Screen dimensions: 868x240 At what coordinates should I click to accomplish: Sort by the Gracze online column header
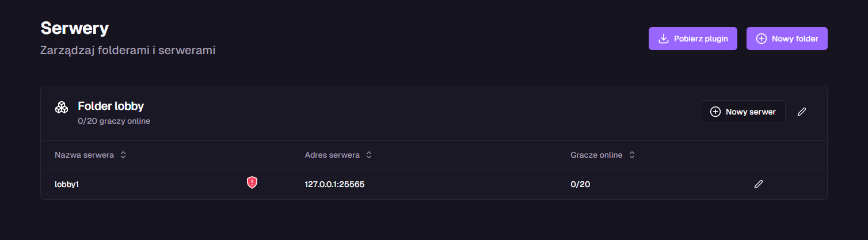[x=596, y=155]
